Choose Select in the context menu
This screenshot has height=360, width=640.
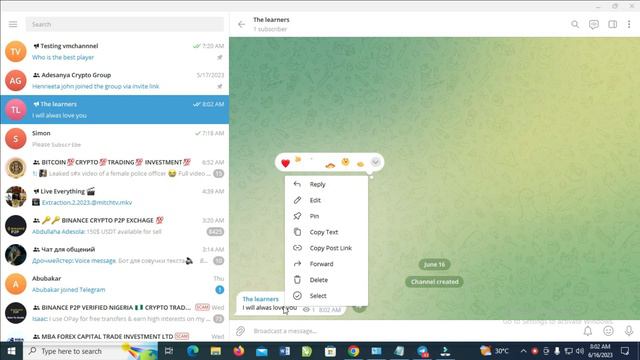(326, 296)
